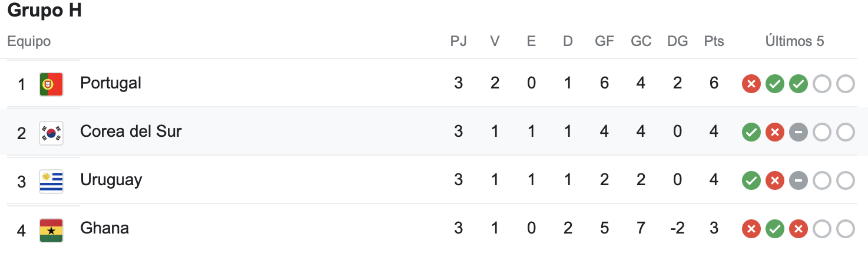Screen dimensions: 868x263
Task: Click the Uruguay flag icon
Action: [x=51, y=180]
